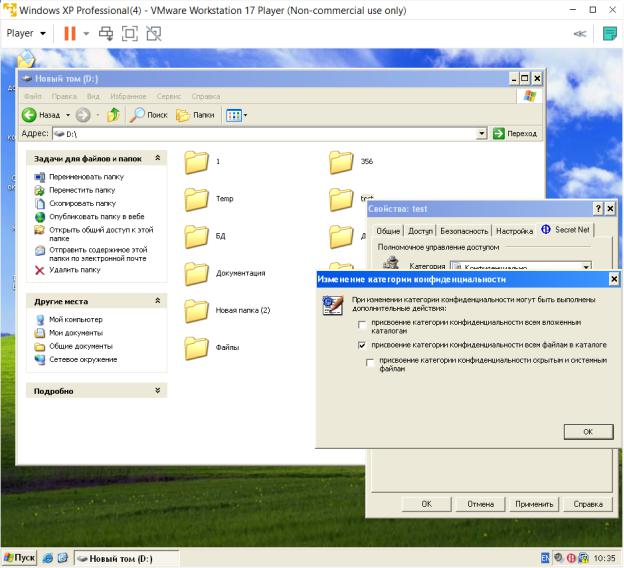Open the folder views dropdown button

point(236,115)
